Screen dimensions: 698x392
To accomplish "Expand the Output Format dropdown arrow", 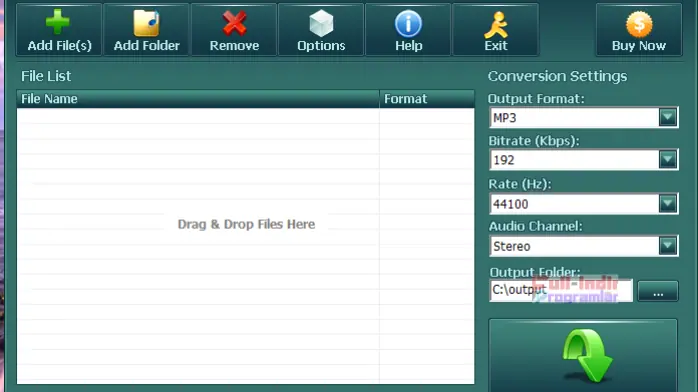I will (668, 117).
